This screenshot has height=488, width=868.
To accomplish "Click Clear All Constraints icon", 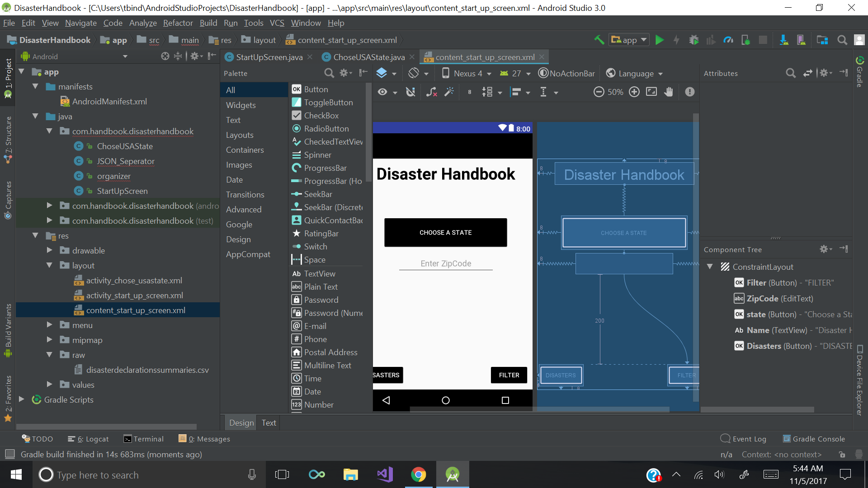I will (x=431, y=92).
